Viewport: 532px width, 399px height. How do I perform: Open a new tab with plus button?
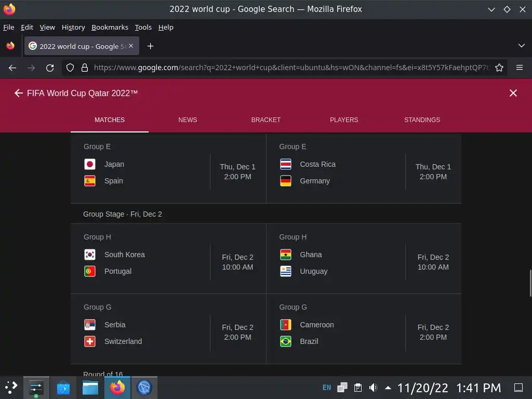pos(150,46)
